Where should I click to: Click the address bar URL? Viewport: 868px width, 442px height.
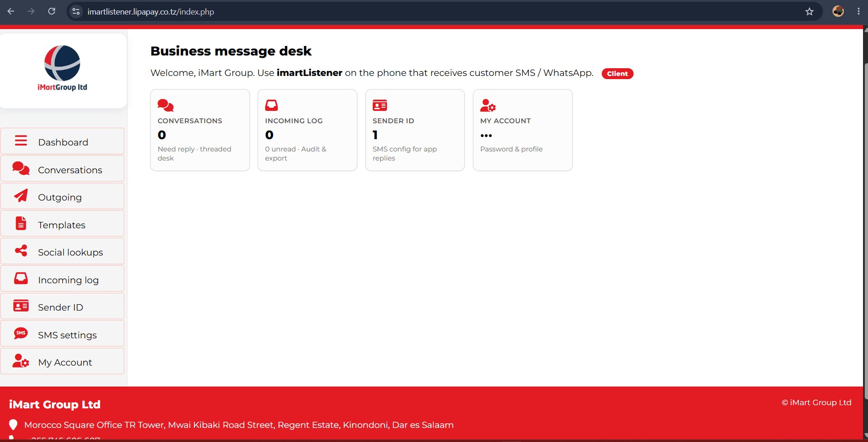click(151, 12)
